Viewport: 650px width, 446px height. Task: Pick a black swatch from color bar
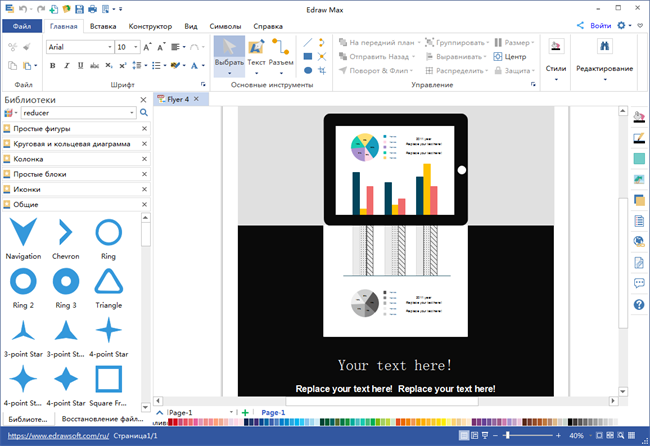pos(570,422)
